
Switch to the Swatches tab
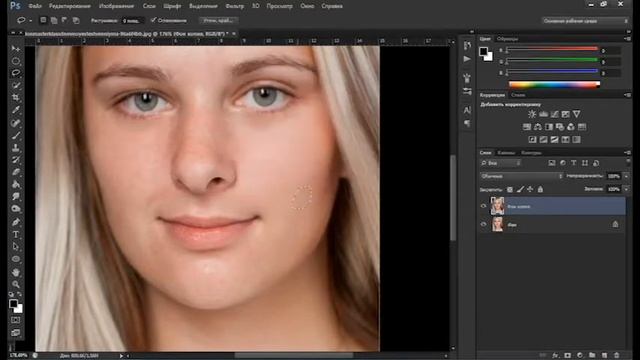pos(507,39)
